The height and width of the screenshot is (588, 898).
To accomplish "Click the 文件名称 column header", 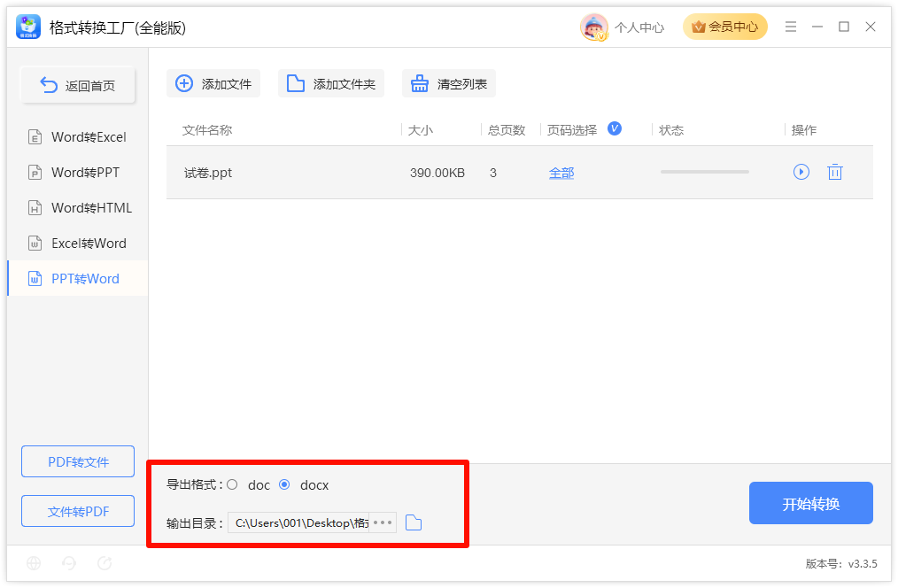I will [x=207, y=130].
